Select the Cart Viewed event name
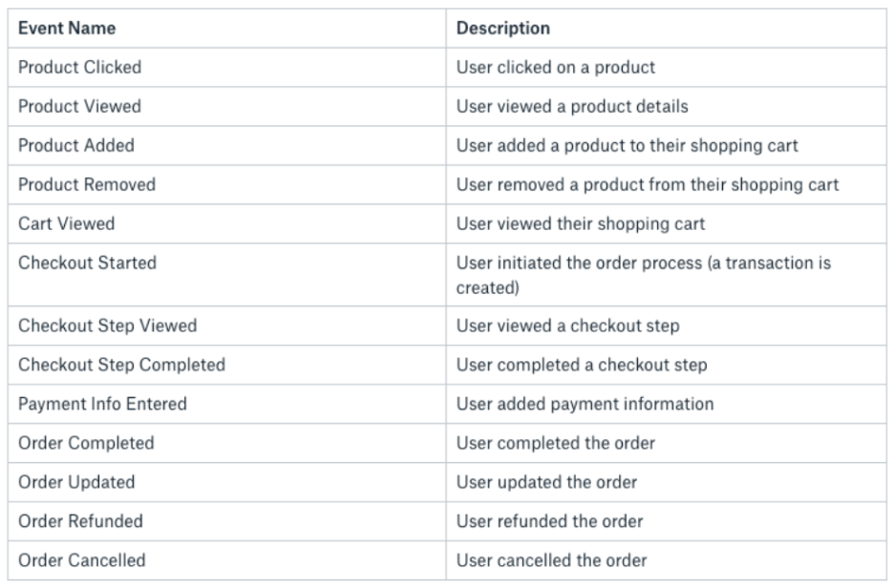893x588 pixels. pyautogui.click(x=67, y=224)
